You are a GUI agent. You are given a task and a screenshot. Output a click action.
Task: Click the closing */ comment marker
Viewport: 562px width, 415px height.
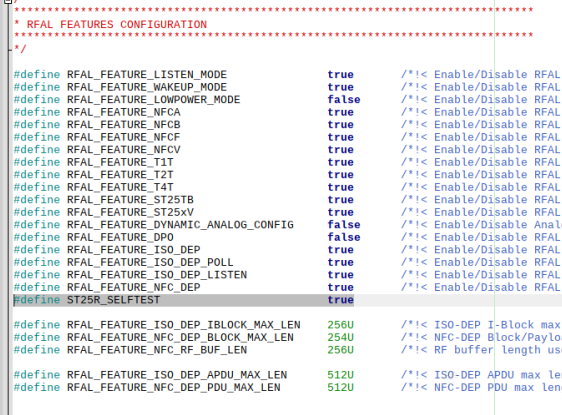(x=20, y=49)
